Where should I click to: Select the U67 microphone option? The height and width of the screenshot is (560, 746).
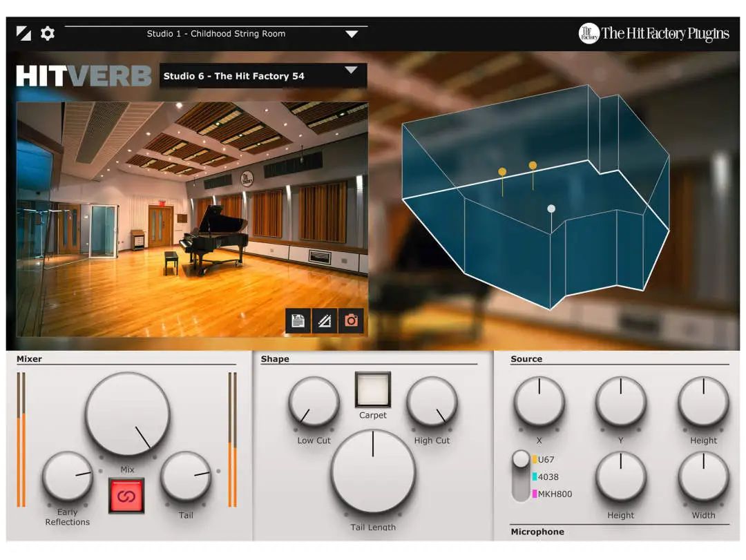click(x=546, y=459)
